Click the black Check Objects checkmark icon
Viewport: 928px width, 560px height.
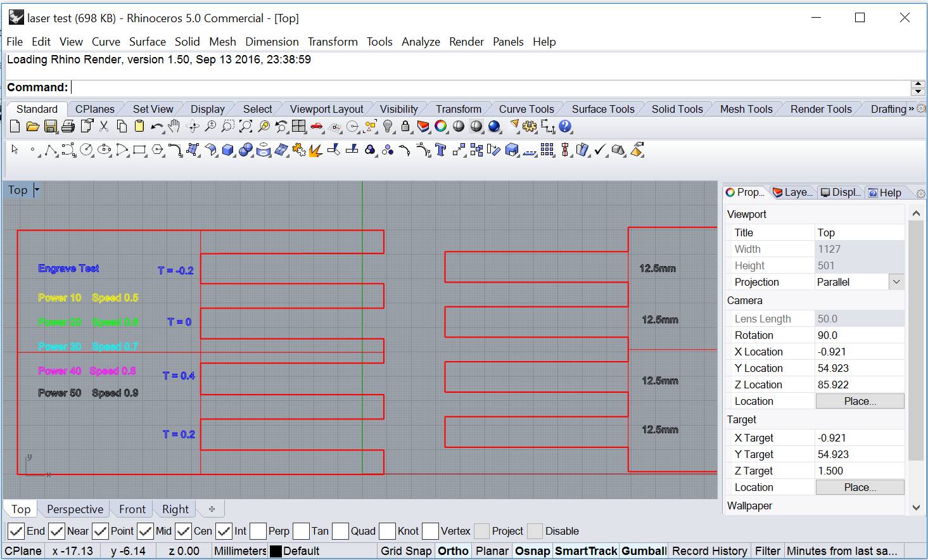pyautogui.click(x=600, y=150)
